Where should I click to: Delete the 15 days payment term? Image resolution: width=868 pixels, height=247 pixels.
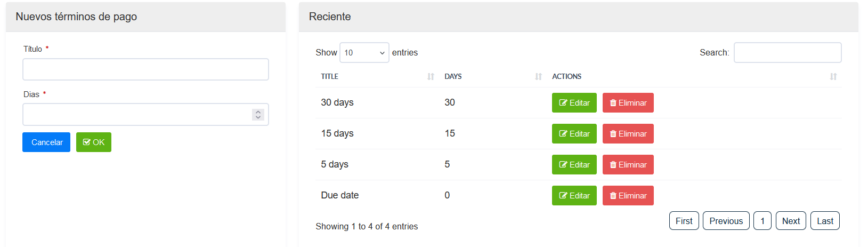coord(628,134)
